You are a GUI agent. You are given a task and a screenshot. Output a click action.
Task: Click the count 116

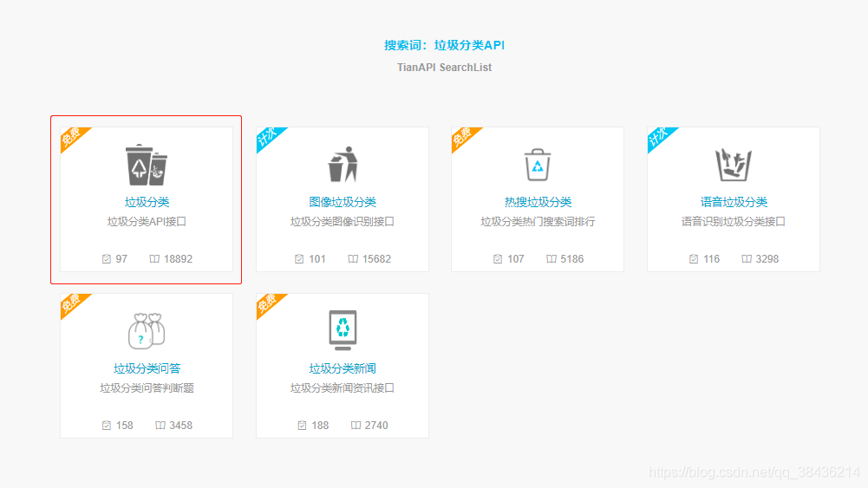tap(711, 259)
